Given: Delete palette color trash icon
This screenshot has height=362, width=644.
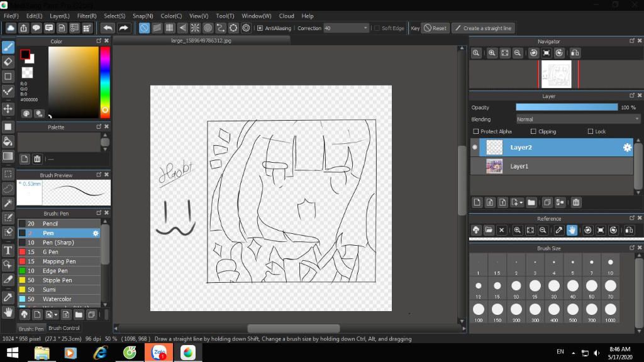Looking at the screenshot, I should 37,159.
